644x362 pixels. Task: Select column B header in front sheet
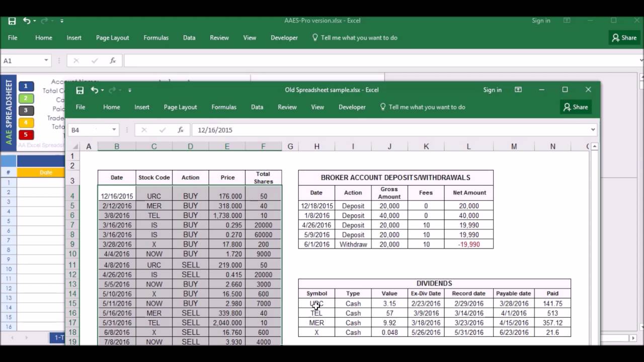coord(117,146)
